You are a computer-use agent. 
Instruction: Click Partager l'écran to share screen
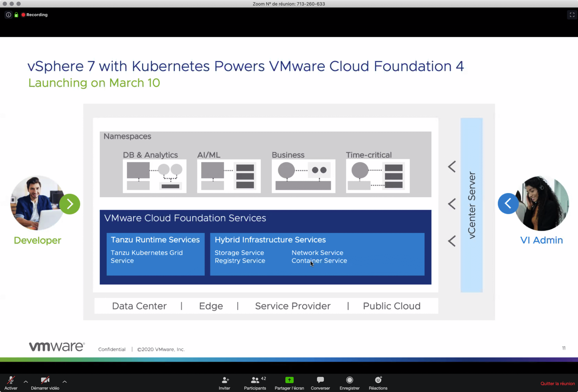[x=289, y=383]
